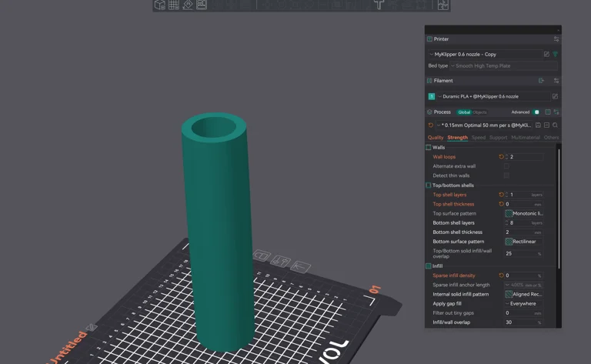The width and height of the screenshot is (591, 364).
Task: Reset Wall loops to default value
Action: [501, 157]
